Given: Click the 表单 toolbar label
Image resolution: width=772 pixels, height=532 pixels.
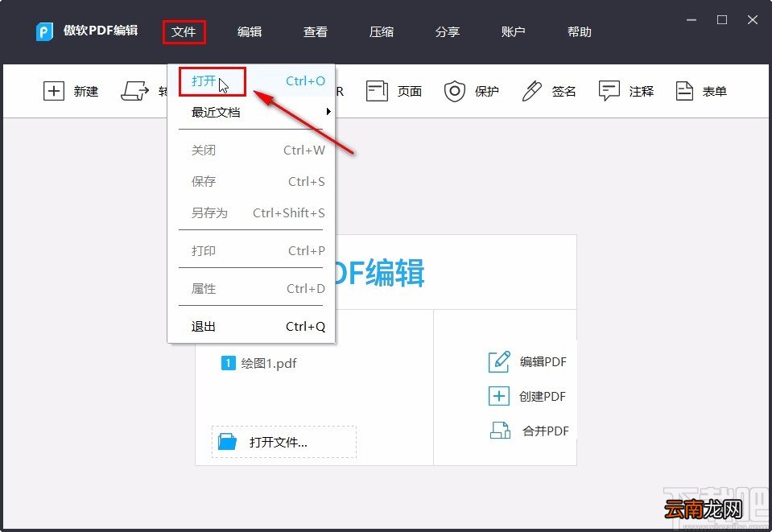Looking at the screenshot, I should (714, 92).
